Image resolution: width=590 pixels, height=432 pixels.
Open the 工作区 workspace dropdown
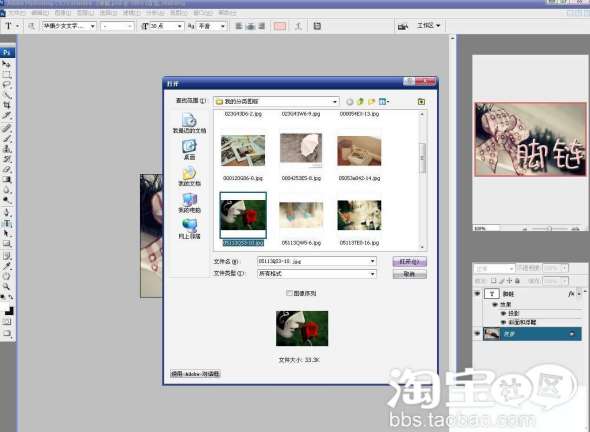pos(428,26)
